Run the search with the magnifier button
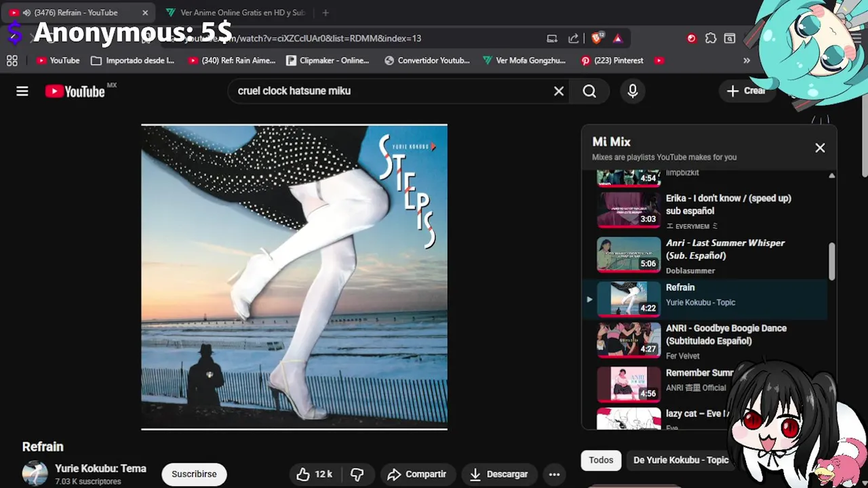The width and height of the screenshot is (868, 488). [589, 91]
